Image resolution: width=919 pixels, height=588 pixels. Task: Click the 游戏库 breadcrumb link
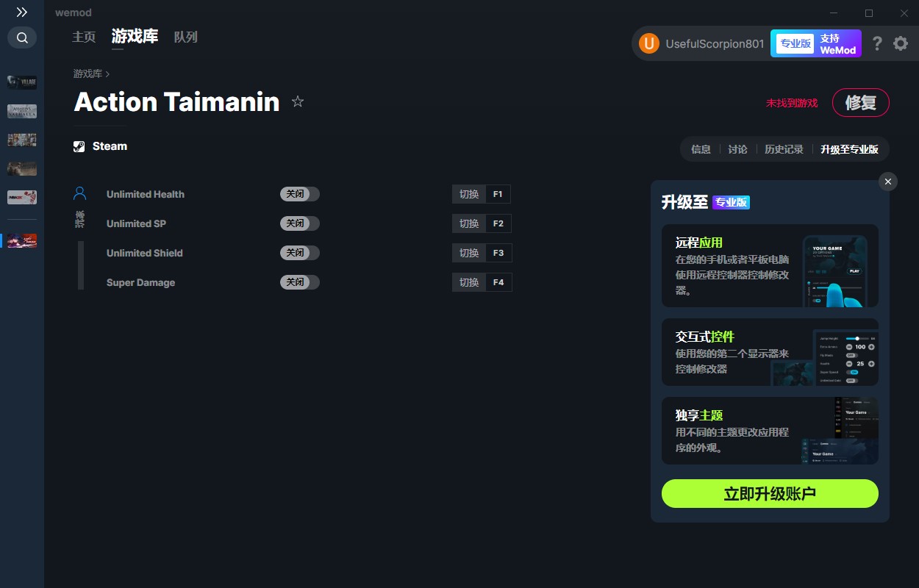tap(87, 74)
